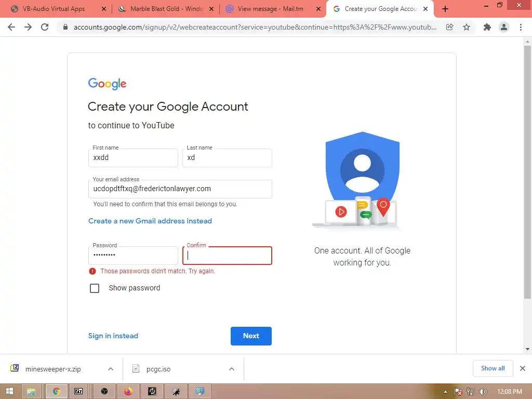Select the Create your Google Account tab
The height and width of the screenshot is (399, 532).
[381, 9]
